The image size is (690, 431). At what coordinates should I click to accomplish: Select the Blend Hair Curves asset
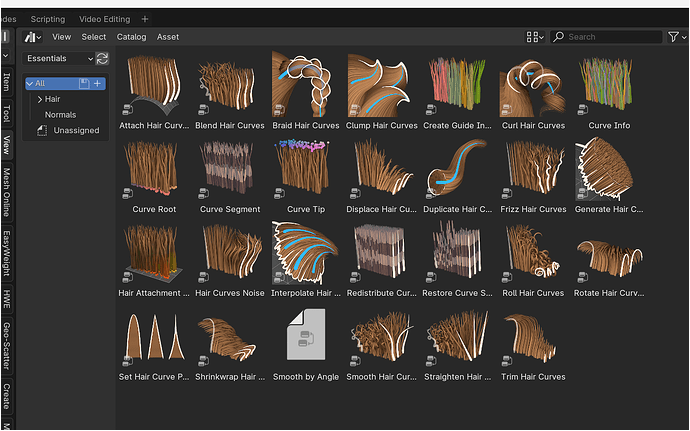click(x=230, y=91)
